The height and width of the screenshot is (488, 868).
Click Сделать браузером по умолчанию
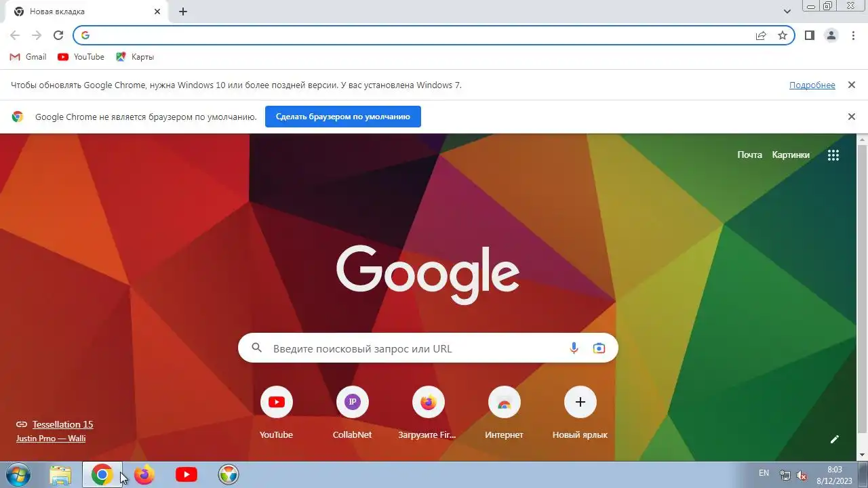[x=343, y=117]
